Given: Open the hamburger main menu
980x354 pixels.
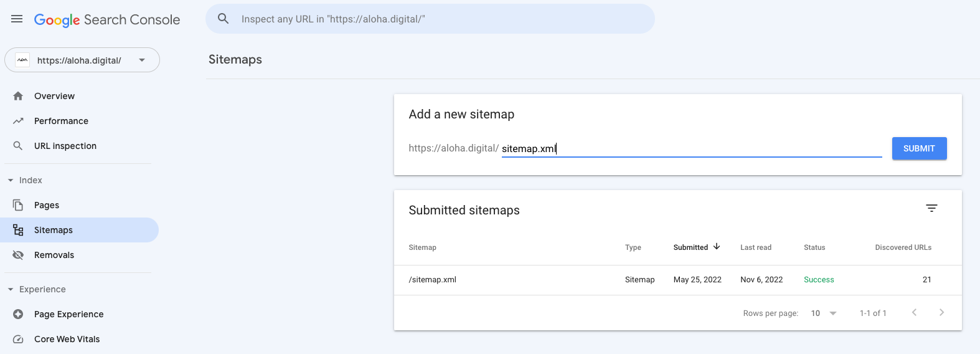Looking at the screenshot, I should coord(17,19).
